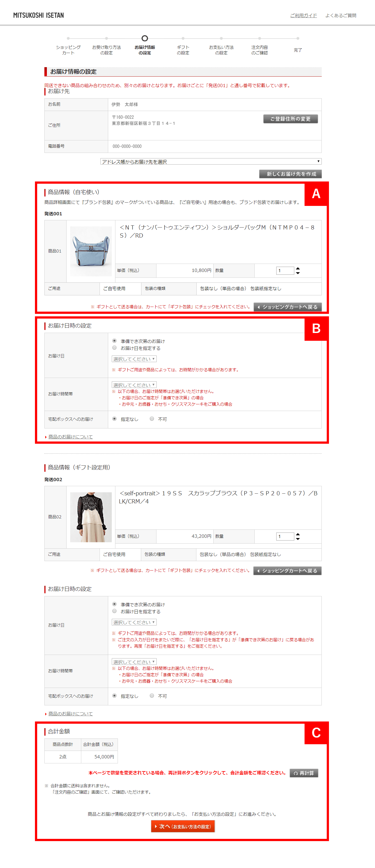This screenshot has height=868, width=375.
Task: Increase quantity arrow for shoulder bag item
Action: 298,268
